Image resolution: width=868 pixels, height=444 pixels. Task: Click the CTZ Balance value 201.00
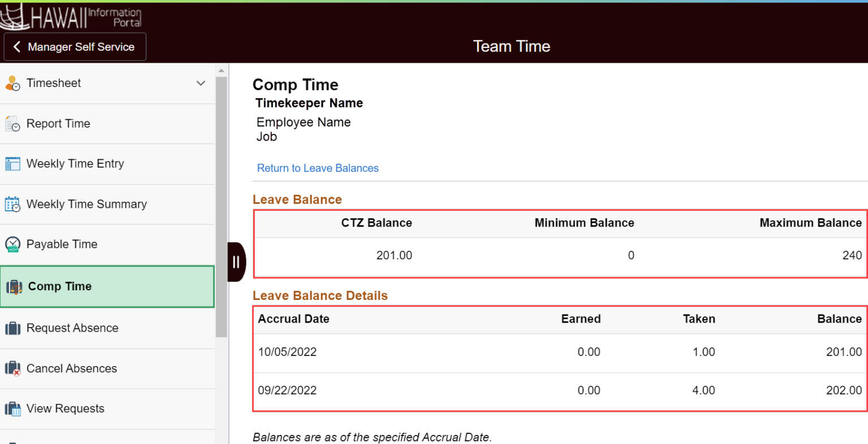point(394,255)
